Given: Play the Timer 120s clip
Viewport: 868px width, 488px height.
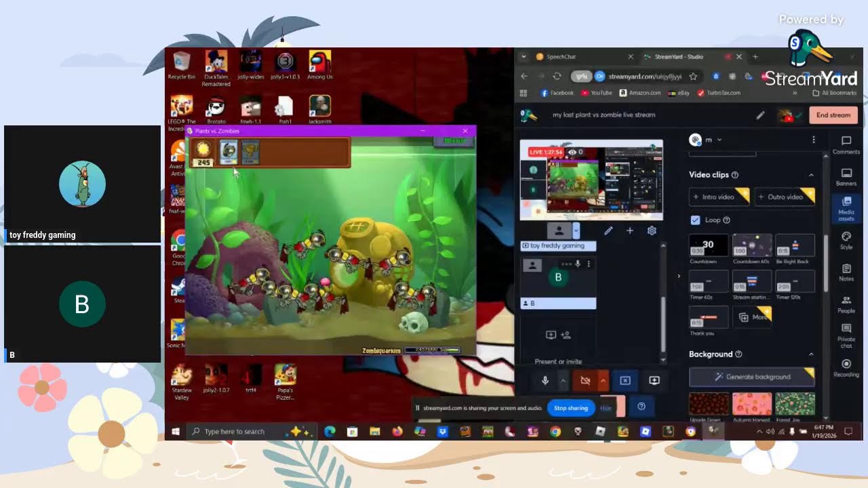Looking at the screenshot, I should [795, 281].
